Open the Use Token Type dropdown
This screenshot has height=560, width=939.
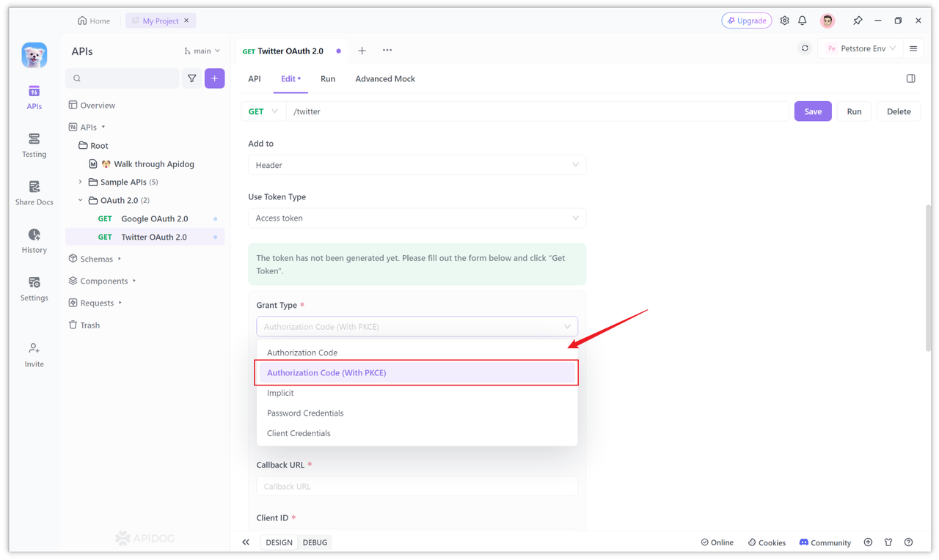417,218
